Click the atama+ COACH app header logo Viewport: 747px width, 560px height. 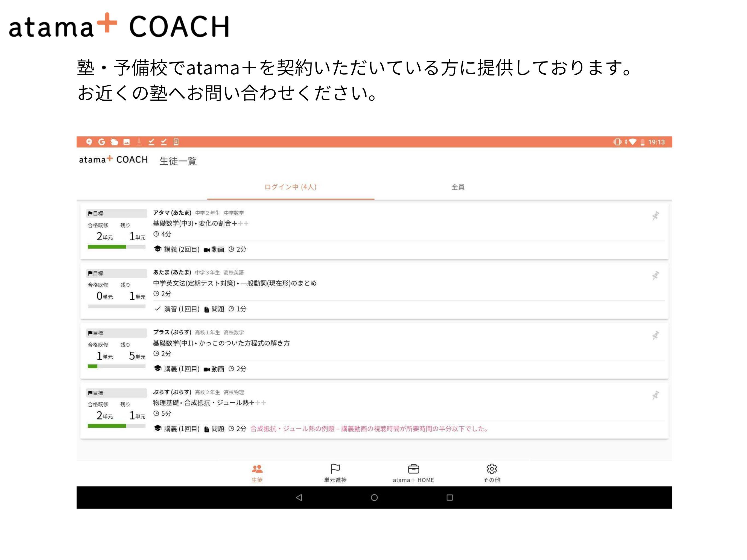(113, 159)
